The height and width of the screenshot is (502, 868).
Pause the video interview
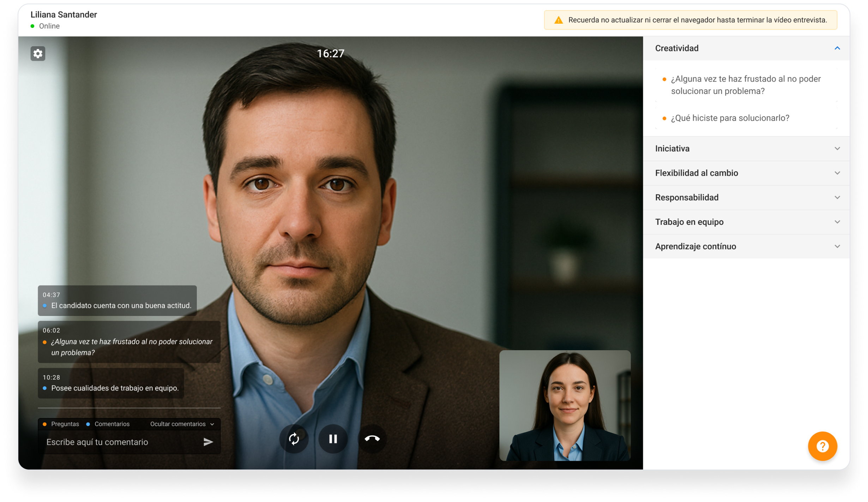pos(333,439)
